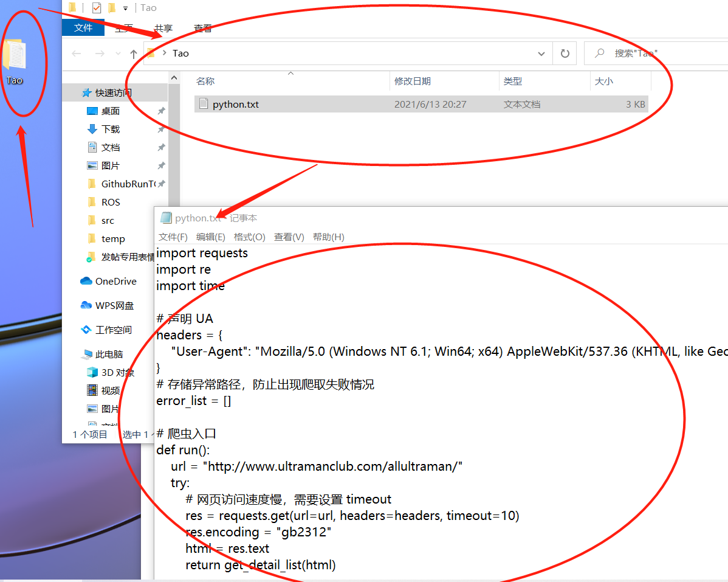Click the properties checkmark icon in title bar
728x582 pixels.
97,7
